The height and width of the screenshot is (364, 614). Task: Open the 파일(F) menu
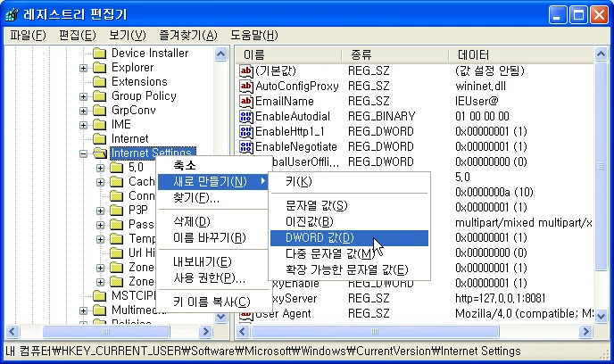28,35
